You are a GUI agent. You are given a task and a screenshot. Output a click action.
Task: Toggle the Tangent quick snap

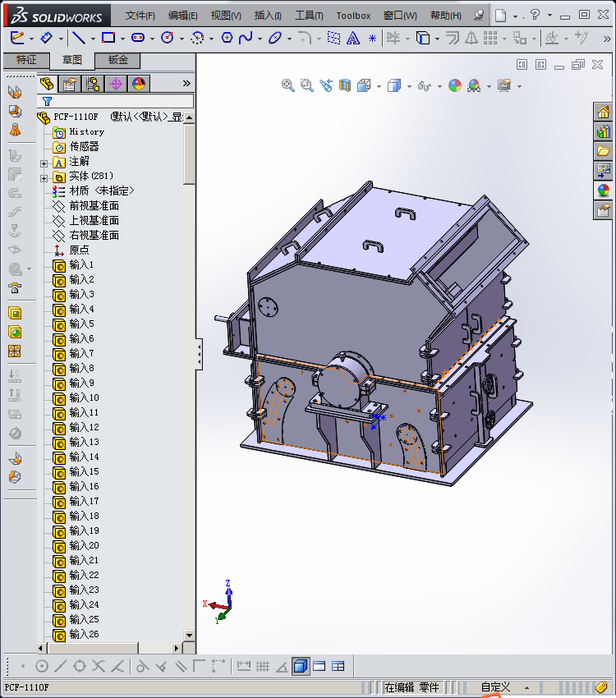tap(142, 667)
